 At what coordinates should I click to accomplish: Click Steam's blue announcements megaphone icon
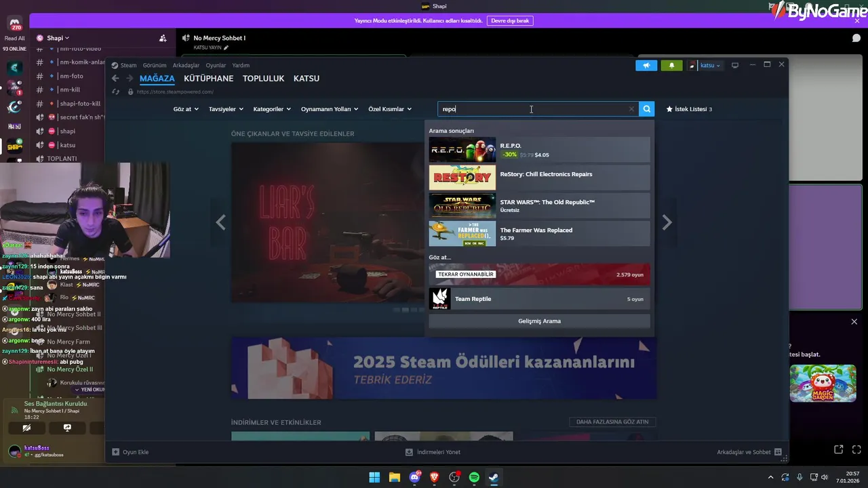point(646,65)
